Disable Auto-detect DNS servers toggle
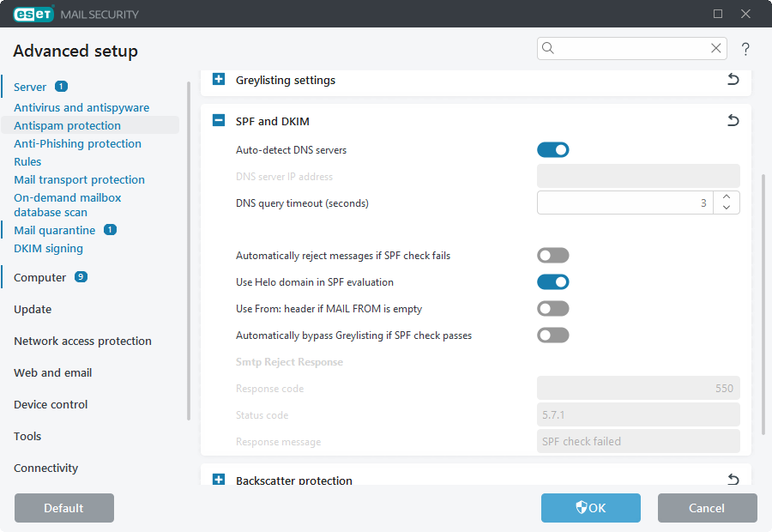The image size is (772, 532). coord(553,150)
